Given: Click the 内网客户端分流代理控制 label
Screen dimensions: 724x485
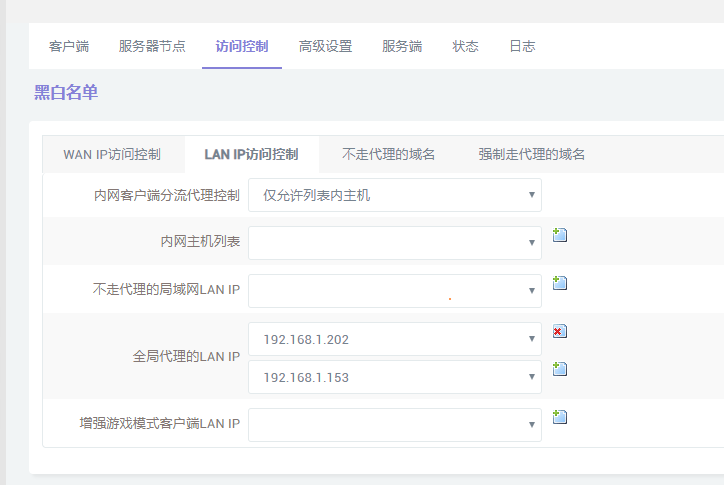Looking at the screenshot, I should 167,195.
